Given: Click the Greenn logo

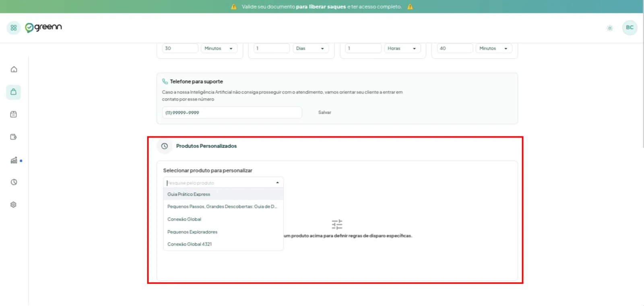Looking at the screenshot, I should [x=43, y=27].
